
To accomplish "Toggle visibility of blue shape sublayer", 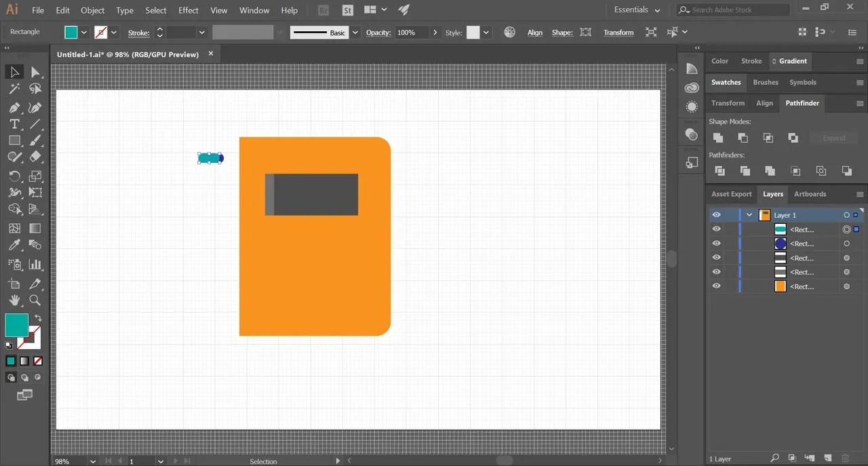I will (x=716, y=244).
